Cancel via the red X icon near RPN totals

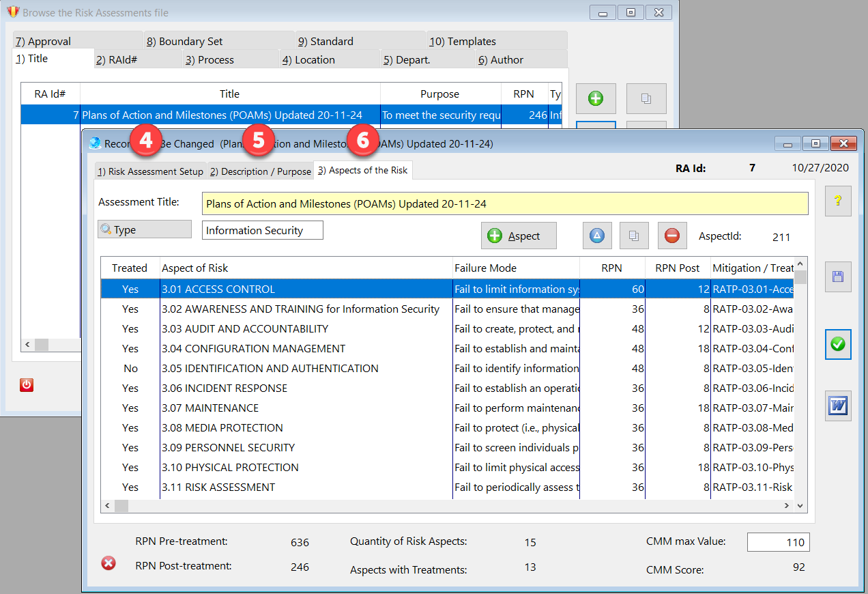click(x=108, y=563)
